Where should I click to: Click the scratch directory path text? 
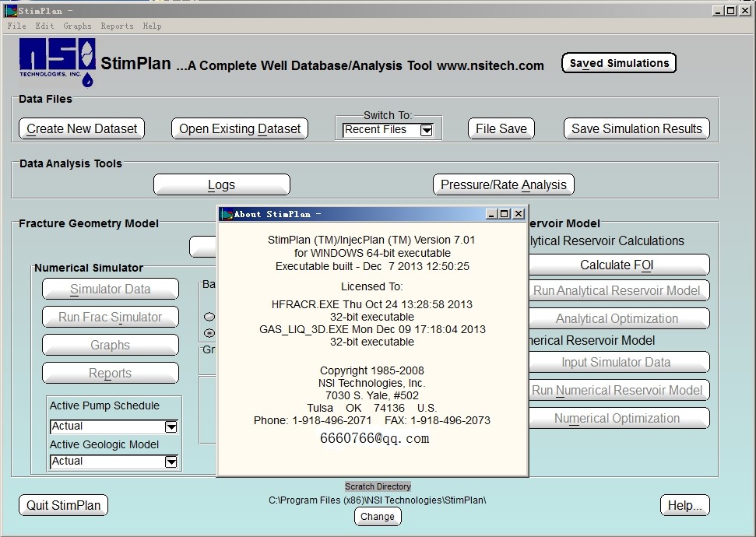(377, 500)
